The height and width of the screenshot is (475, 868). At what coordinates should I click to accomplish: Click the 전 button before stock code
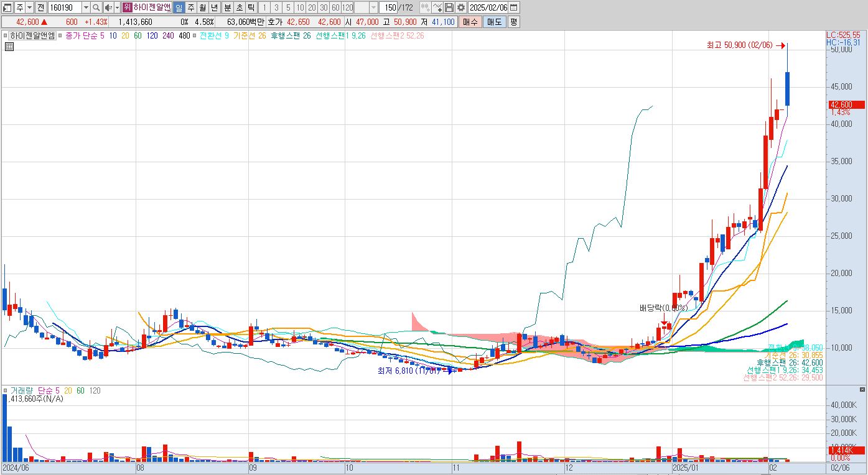point(40,7)
